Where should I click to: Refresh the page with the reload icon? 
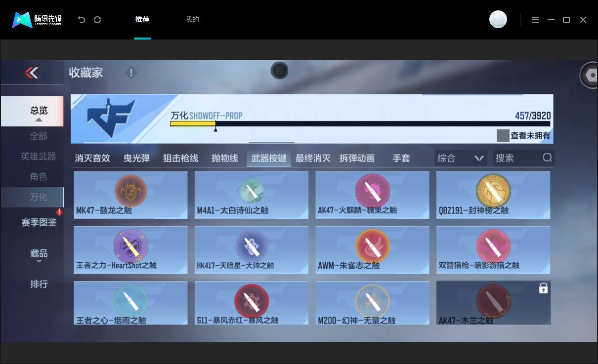97,20
